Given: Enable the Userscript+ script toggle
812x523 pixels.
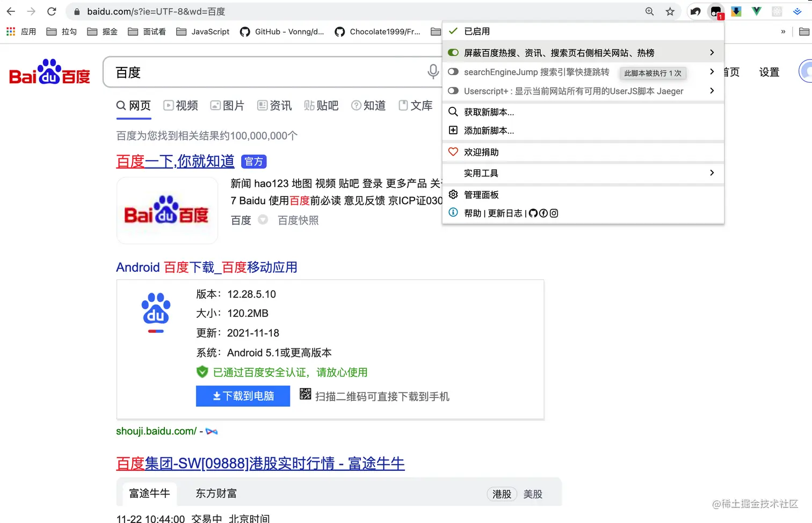Looking at the screenshot, I should coord(453,91).
